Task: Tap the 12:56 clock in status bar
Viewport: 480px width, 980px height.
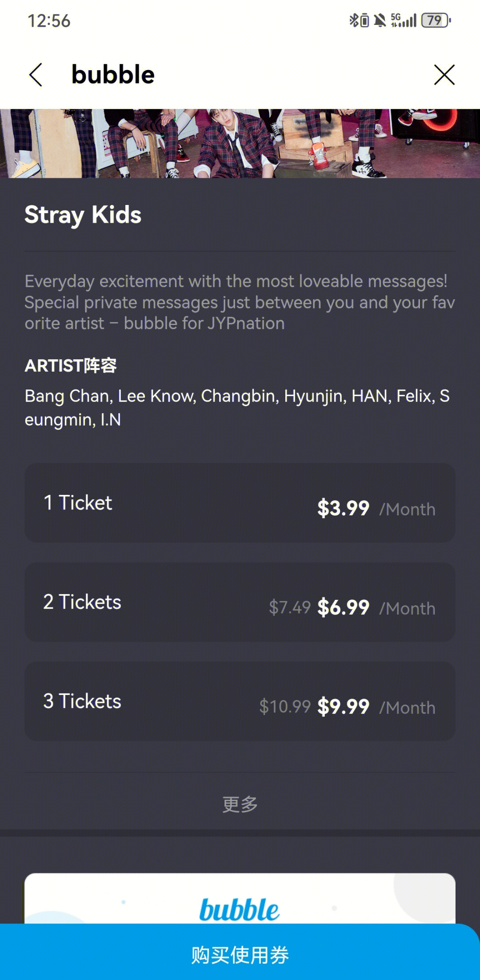Action: click(49, 21)
